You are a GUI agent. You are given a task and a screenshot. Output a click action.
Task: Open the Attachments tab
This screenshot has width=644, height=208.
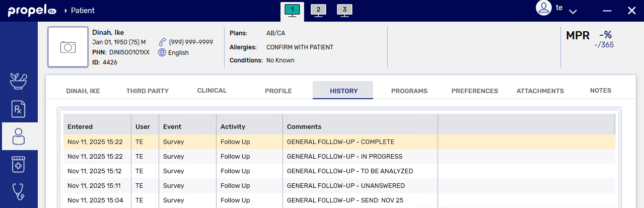tap(540, 91)
